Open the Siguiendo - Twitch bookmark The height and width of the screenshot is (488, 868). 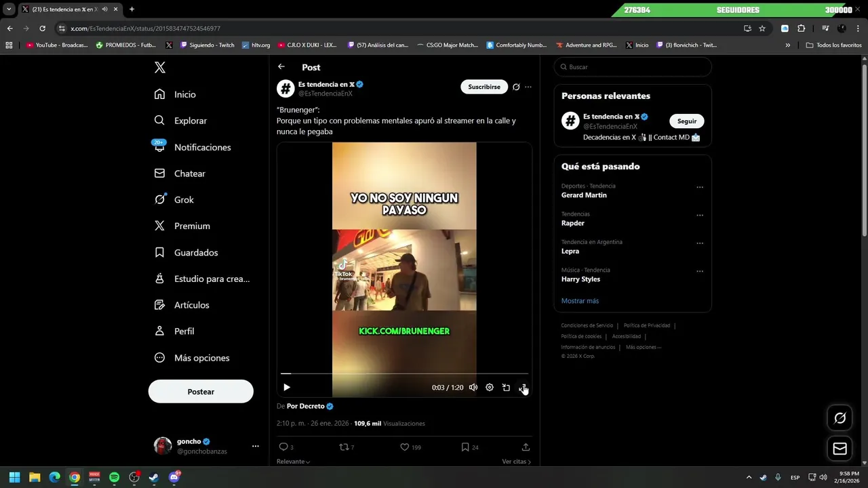point(208,45)
